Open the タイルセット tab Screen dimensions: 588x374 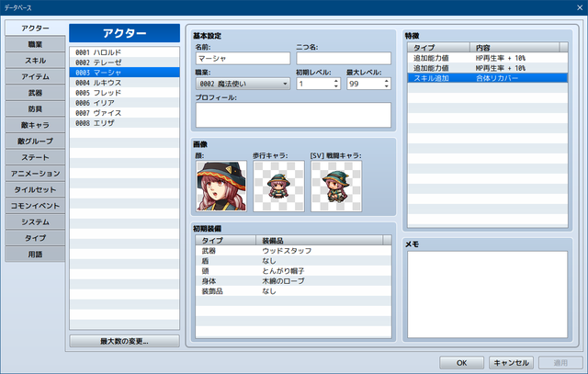pyautogui.click(x=35, y=189)
